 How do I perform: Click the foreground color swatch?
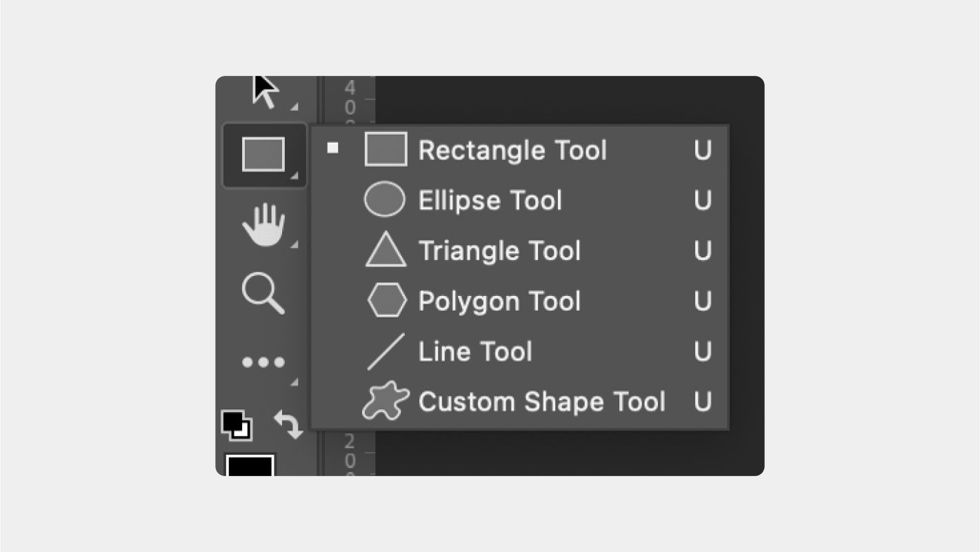tap(250, 465)
